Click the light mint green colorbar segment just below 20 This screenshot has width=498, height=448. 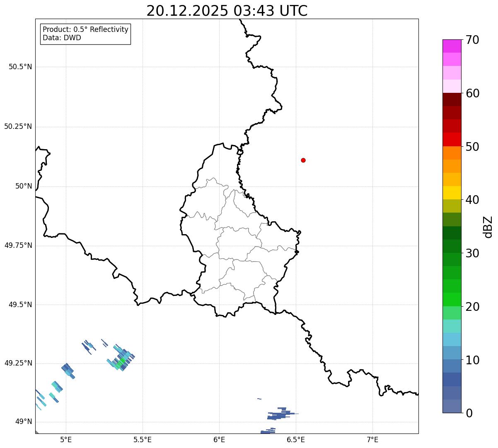(452, 313)
